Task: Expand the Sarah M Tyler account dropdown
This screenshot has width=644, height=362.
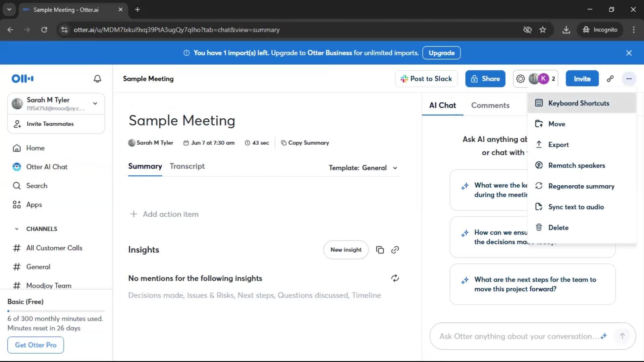Action: (x=95, y=104)
